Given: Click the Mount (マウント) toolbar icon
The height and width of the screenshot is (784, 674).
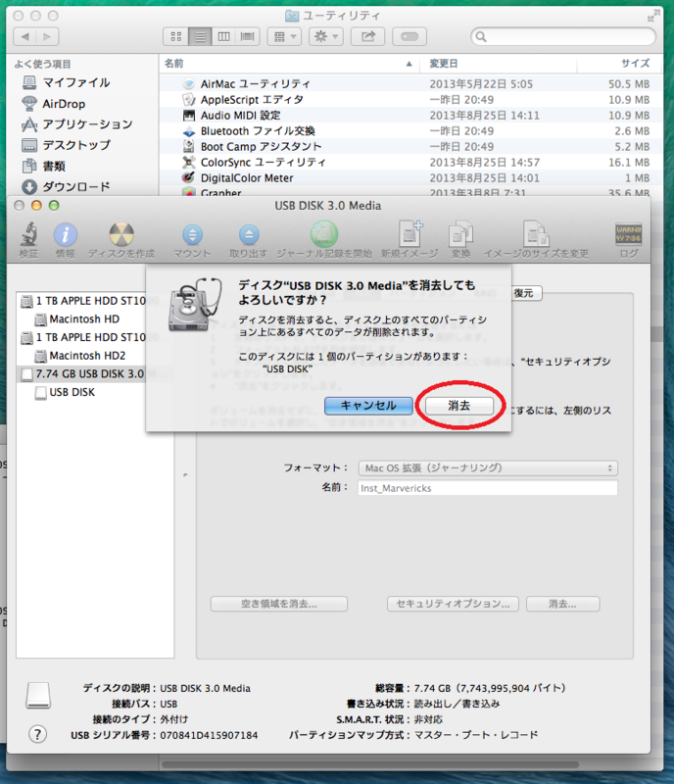Looking at the screenshot, I should click(x=192, y=235).
